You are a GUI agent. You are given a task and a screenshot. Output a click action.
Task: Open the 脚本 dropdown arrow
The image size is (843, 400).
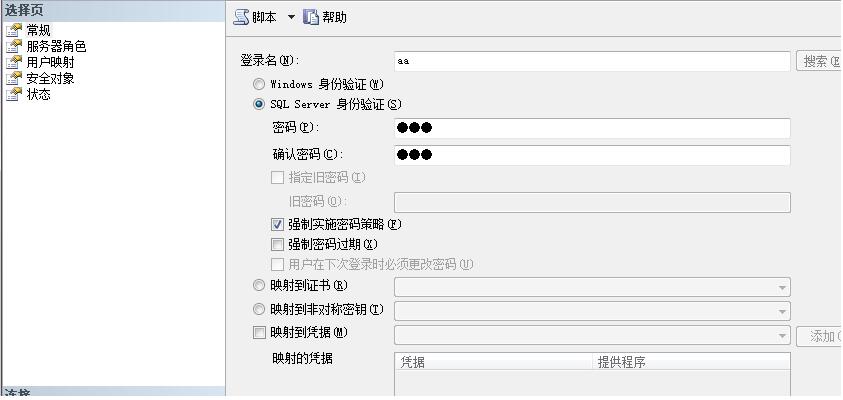point(291,17)
